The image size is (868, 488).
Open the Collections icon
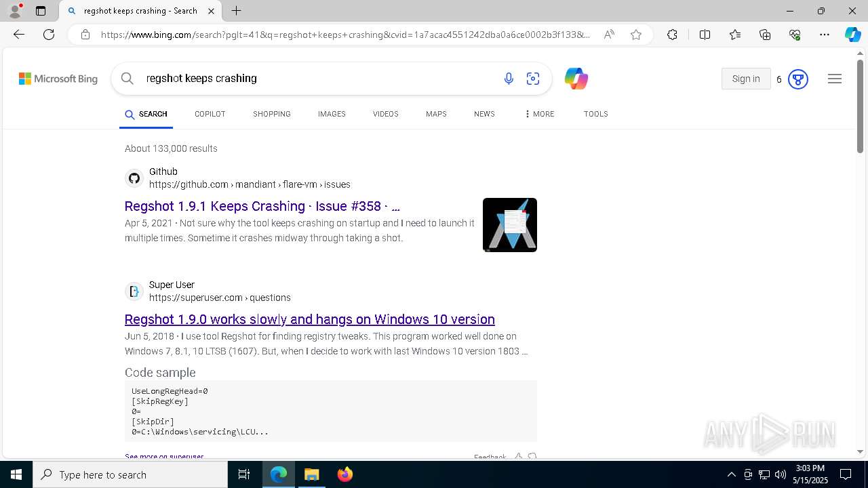click(x=765, y=35)
